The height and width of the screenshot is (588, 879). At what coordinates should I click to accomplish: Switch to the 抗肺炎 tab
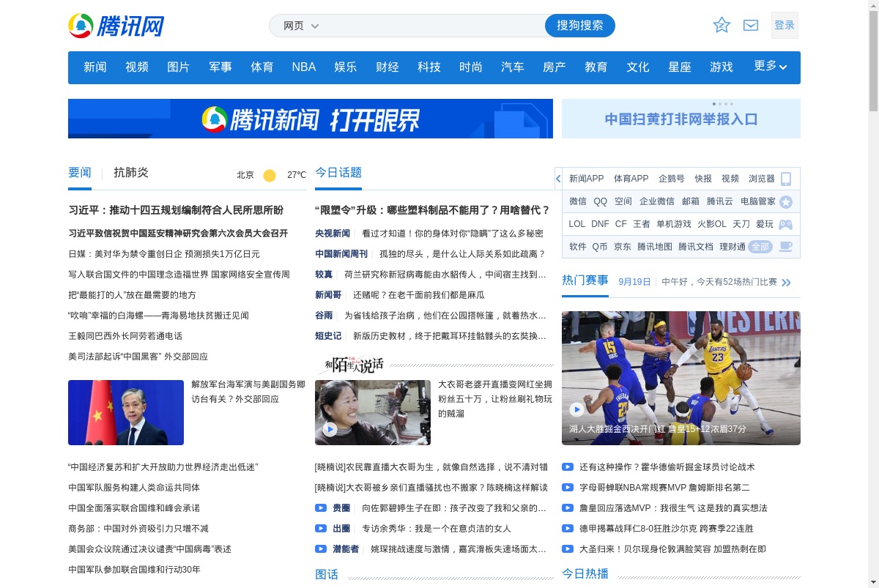pyautogui.click(x=131, y=173)
